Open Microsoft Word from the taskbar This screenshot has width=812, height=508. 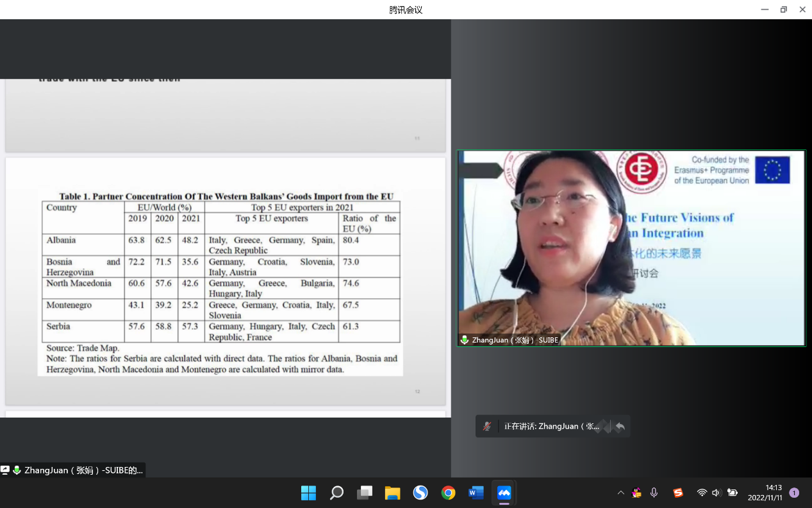[x=476, y=493]
